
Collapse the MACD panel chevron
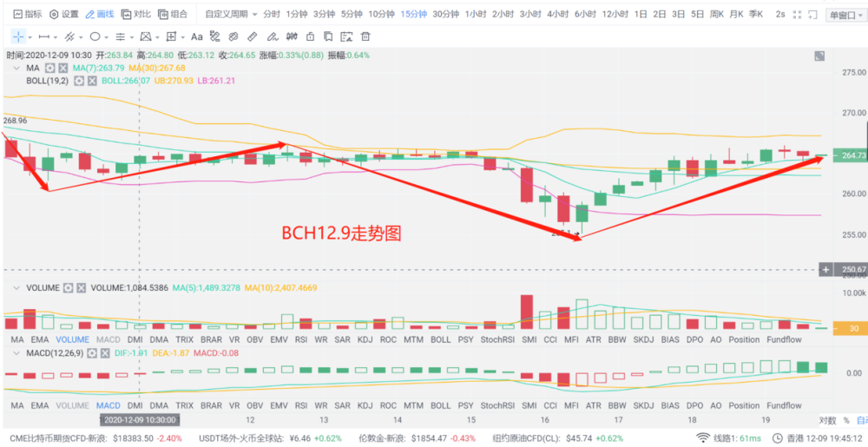16,352
